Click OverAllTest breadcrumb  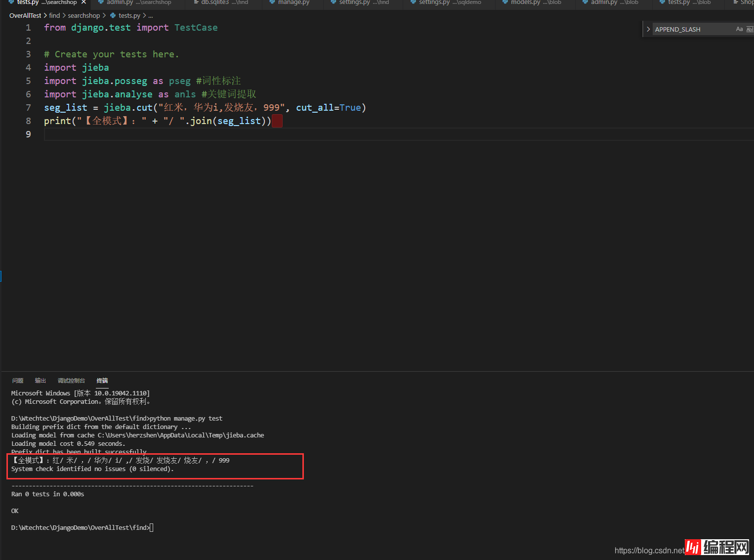pos(25,16)
